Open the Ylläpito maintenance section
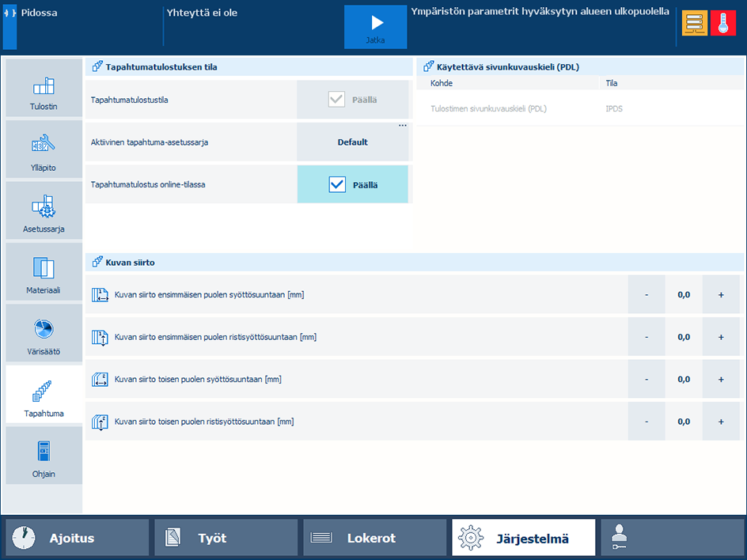This screenshot has height=560, width=747. (44, 149)
